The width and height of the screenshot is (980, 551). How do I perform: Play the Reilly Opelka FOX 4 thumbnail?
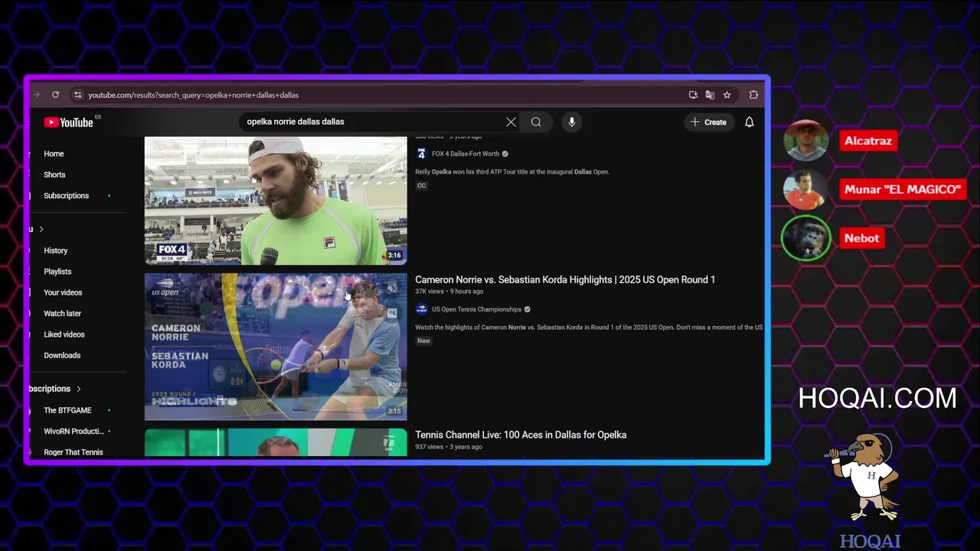276,201
